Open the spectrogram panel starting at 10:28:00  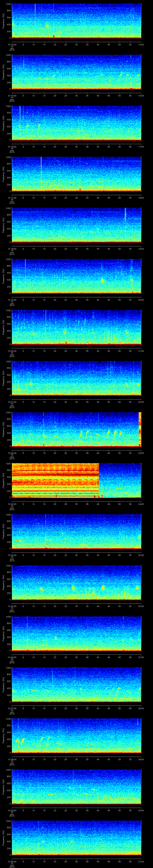[77, 736]
